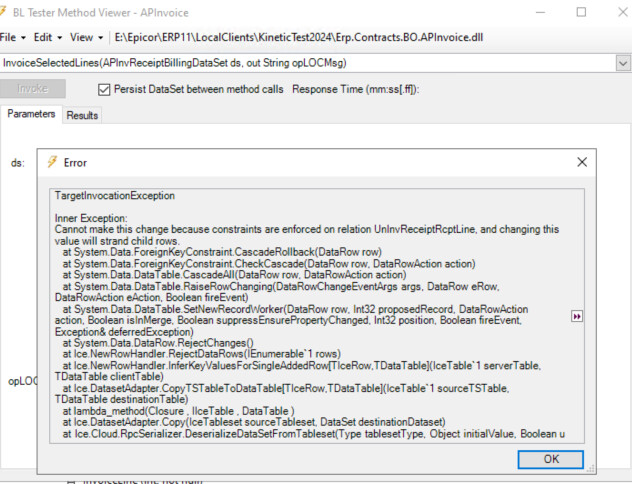Click the 'Cannot make this change' error message

[x=307, y=235]
